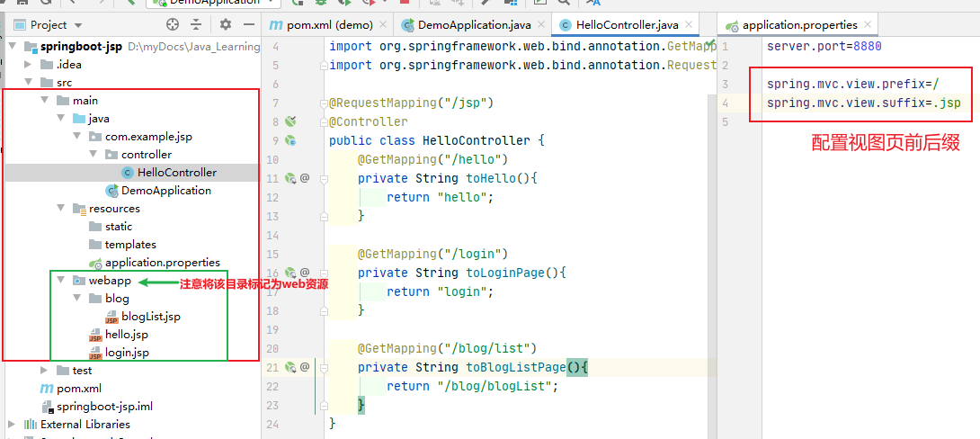Click the @RequestMapping("/jsp") annotation
Image resolution: width=980 pixels, height=439 pixels.
pyautogui.click(x=411, y=103)
